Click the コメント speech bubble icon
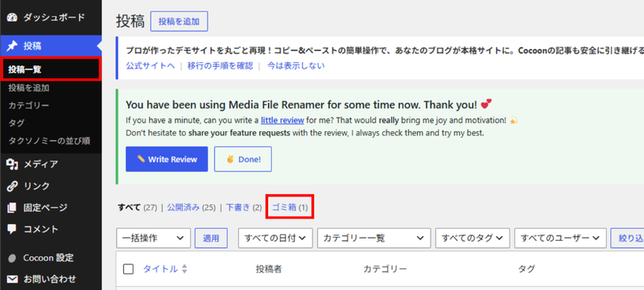This screenshot has width=644, height=290. (x=13, y=230)
